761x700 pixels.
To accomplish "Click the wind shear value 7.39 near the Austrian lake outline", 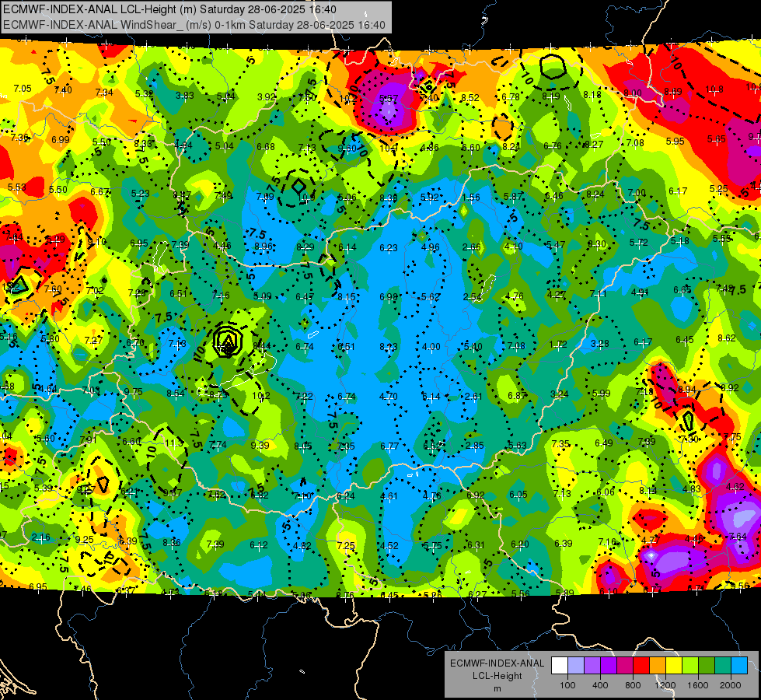I will click(180, 244).
